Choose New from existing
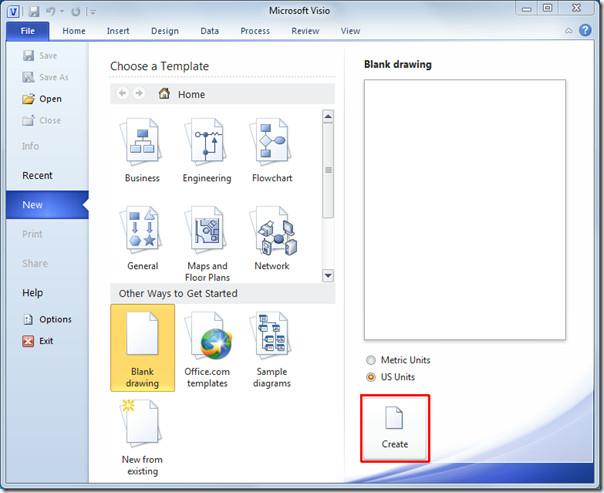Viewport: 604px width, 493px height. click(x=142, y=438)
